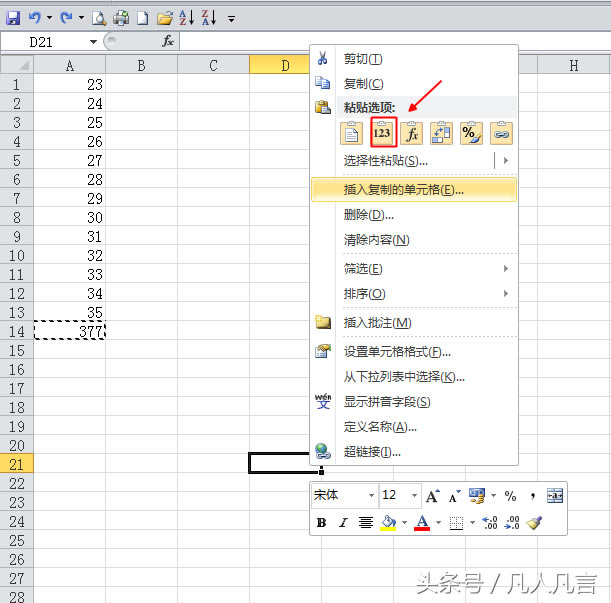
Task: Open the borders dropdown arrow
Action: point(472,522)
